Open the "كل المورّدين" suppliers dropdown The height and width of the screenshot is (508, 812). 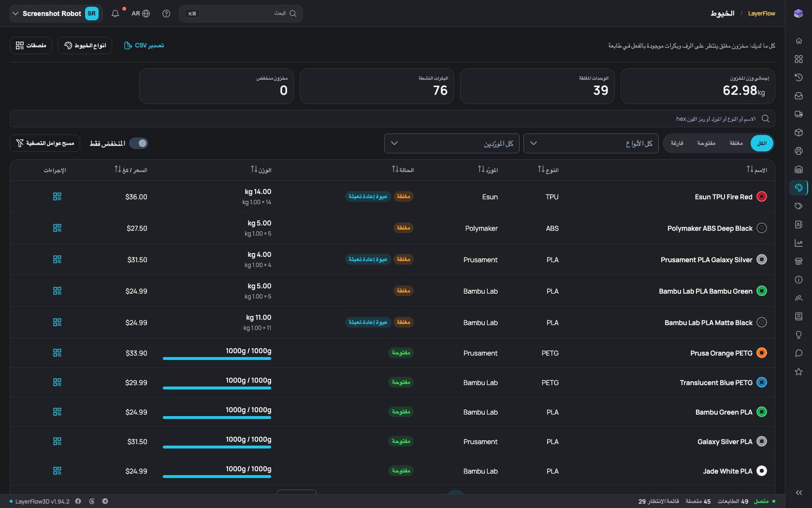click(451, 143)
